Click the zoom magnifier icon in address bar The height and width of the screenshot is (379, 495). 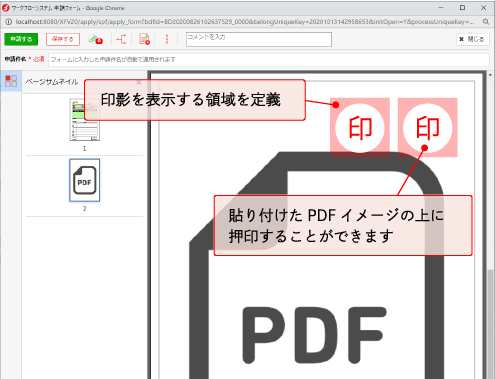(486, 22)
